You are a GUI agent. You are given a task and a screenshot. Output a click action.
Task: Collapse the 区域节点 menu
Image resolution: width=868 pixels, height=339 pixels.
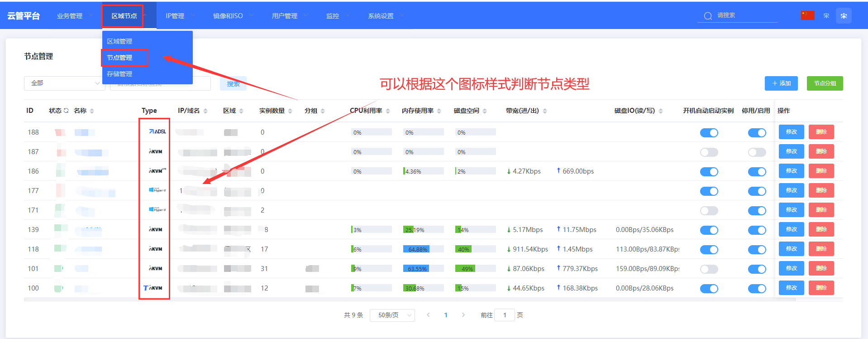pyautogui.click(x=129, y=16)
